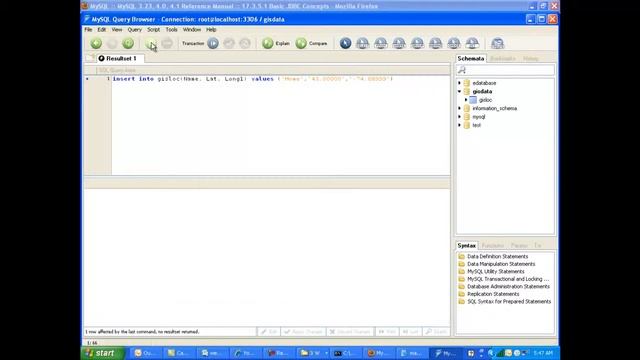The width and height of the screenshot is (640, 360).
Task: Open the Script menu
Action: [x=153, y=30]
